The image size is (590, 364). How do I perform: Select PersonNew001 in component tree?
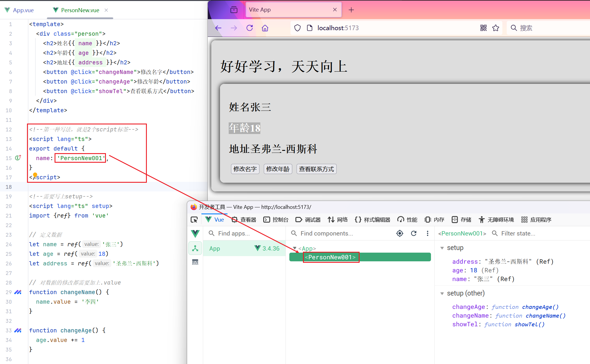[331, 257]
